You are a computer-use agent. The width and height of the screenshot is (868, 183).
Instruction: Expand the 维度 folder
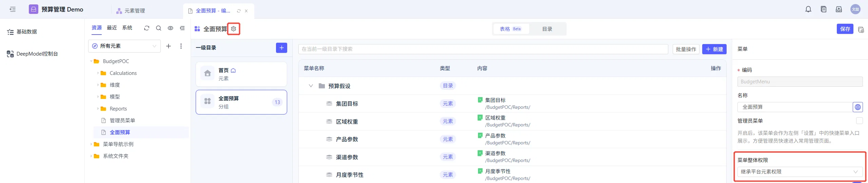98,85
